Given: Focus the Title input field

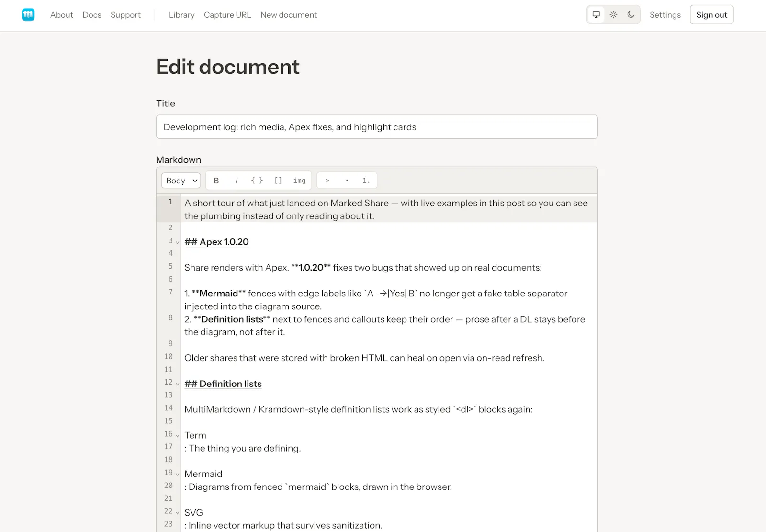Looking at the screenshot, I should (377, 127).
